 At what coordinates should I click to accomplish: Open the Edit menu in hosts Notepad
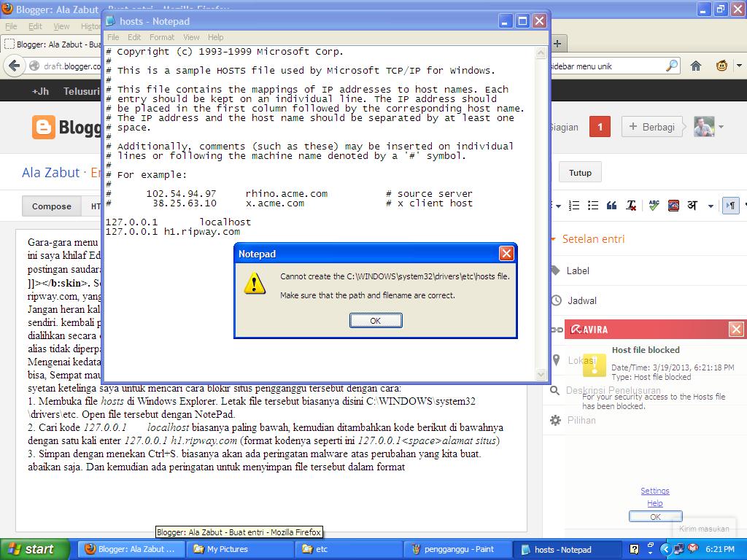click(134, 37)
